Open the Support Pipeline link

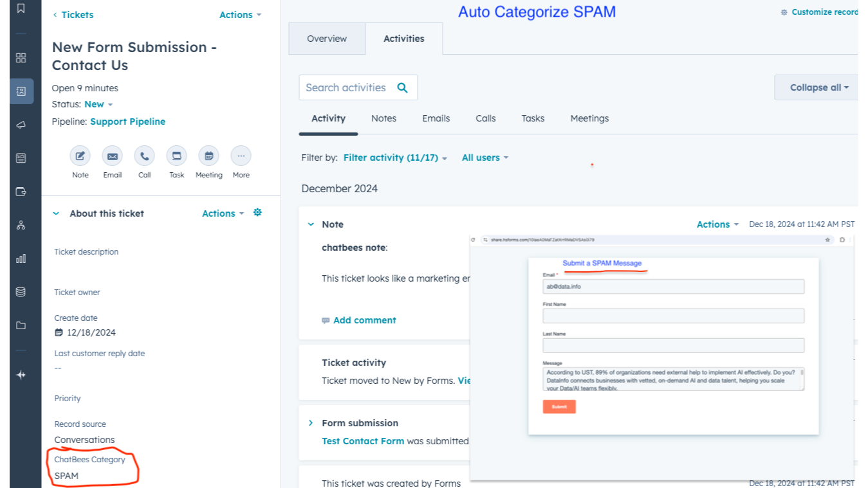(127, 122)
